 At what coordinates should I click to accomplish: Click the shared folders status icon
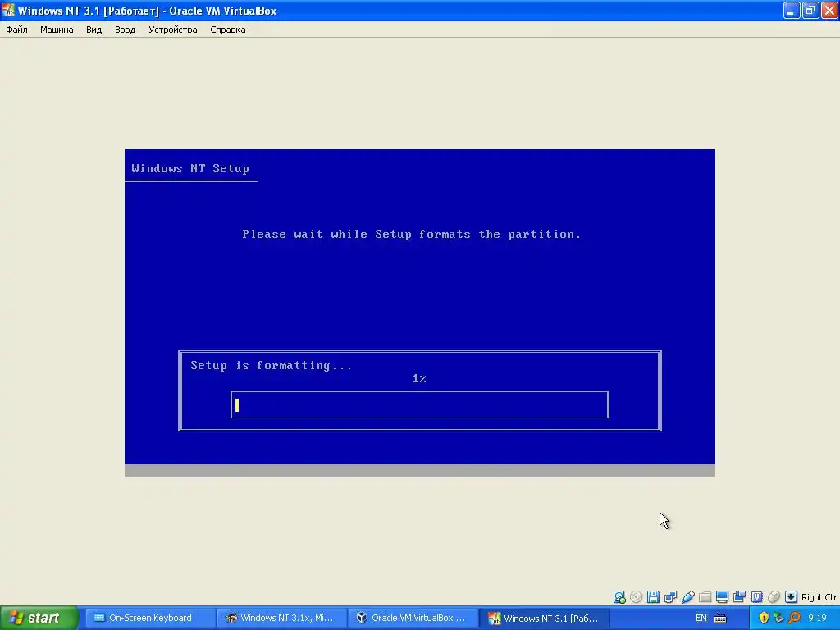[705, 597]
